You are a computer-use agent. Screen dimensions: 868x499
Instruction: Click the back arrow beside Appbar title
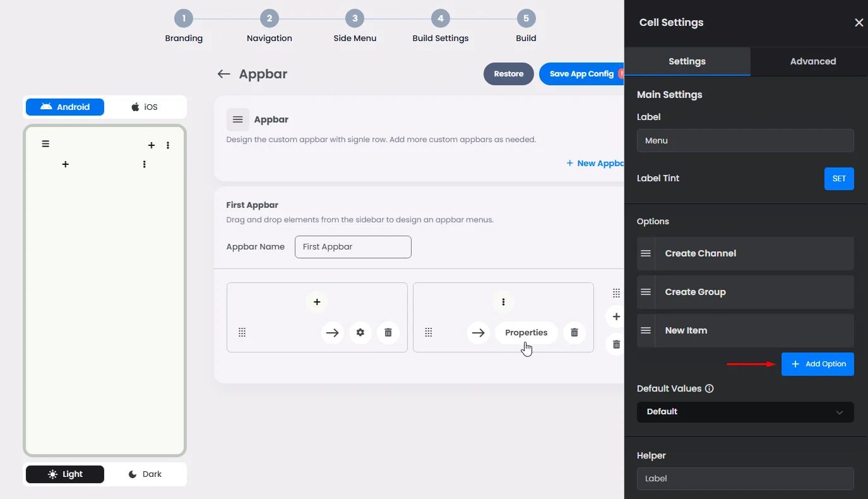click(x=223, y=74)
